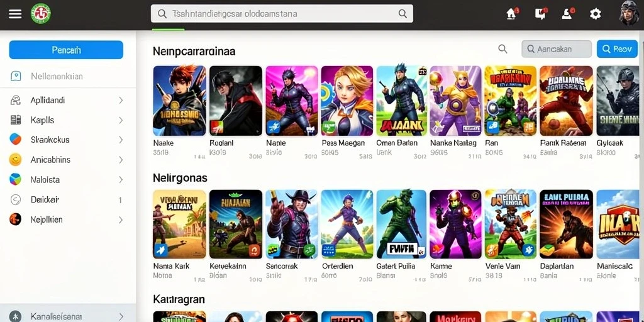
Task: Click the magnifier icon inside the search bar's left side
Action: (x=162, y=14)
